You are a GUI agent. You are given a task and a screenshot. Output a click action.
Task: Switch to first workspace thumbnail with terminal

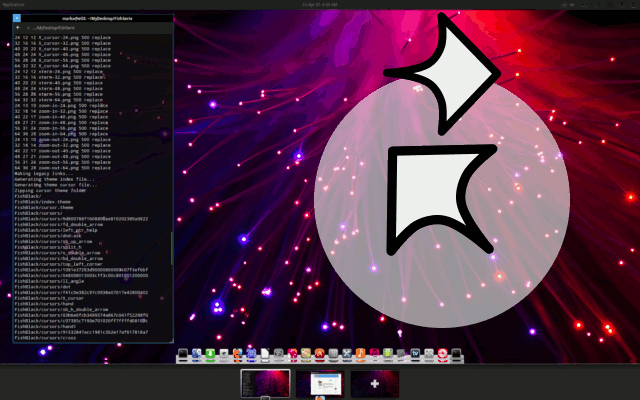pyautogui.click(x=265, y=383)
